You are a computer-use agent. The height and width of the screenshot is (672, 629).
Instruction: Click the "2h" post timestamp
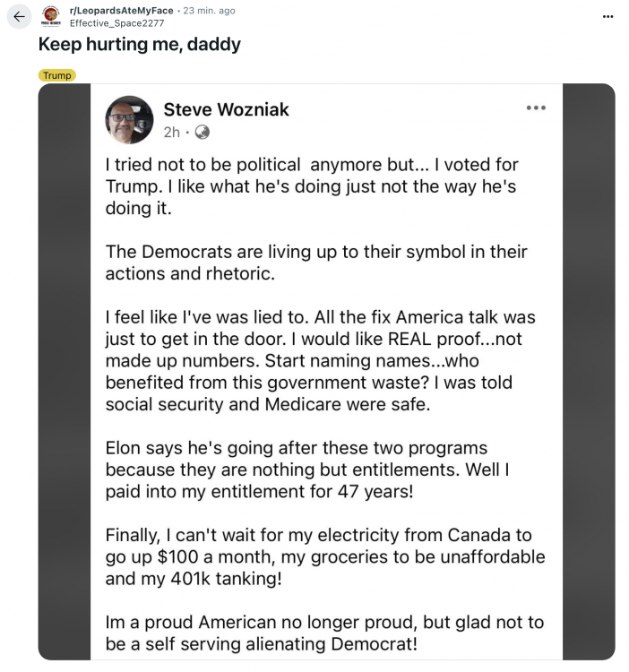pyautogui.click(x=171, y=132)
